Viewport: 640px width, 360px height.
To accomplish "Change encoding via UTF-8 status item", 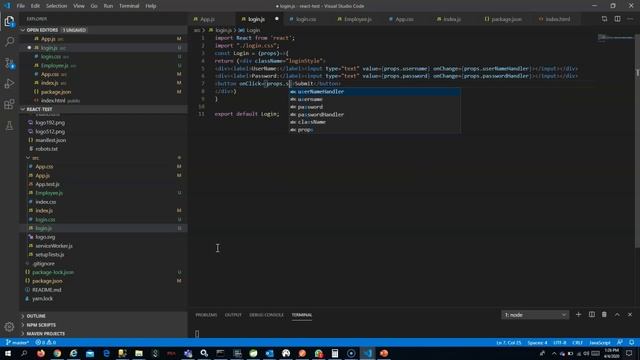I will (x=560, y=342).
